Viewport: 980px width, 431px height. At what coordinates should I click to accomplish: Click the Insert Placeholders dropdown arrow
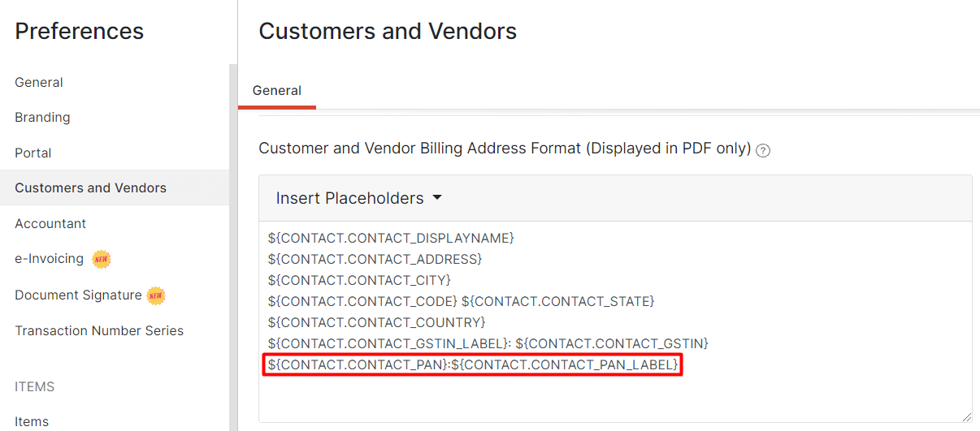click(x=437, y=198)
